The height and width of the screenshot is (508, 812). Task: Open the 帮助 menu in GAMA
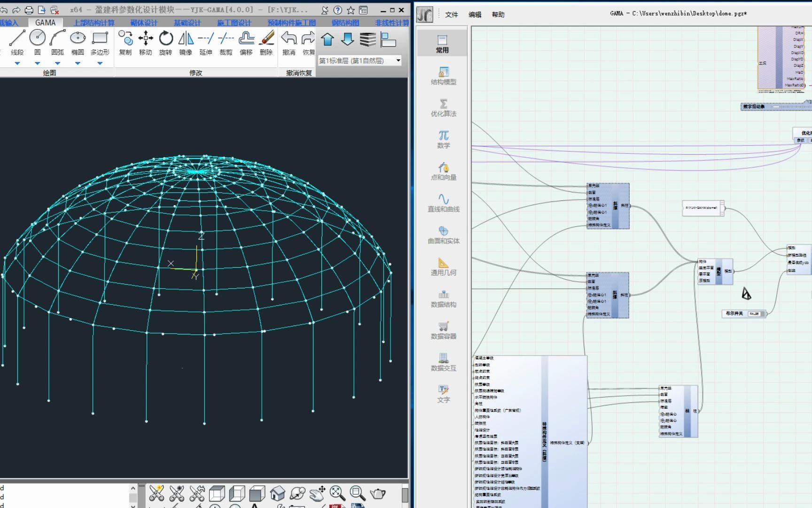click(498, 15)
